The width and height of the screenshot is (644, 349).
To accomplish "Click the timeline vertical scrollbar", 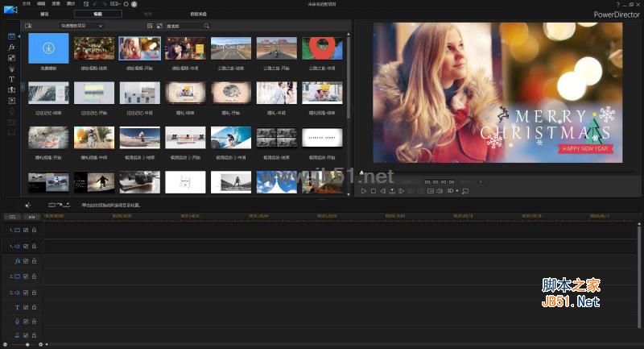I will pyautogui.click(x=639, y=276).
